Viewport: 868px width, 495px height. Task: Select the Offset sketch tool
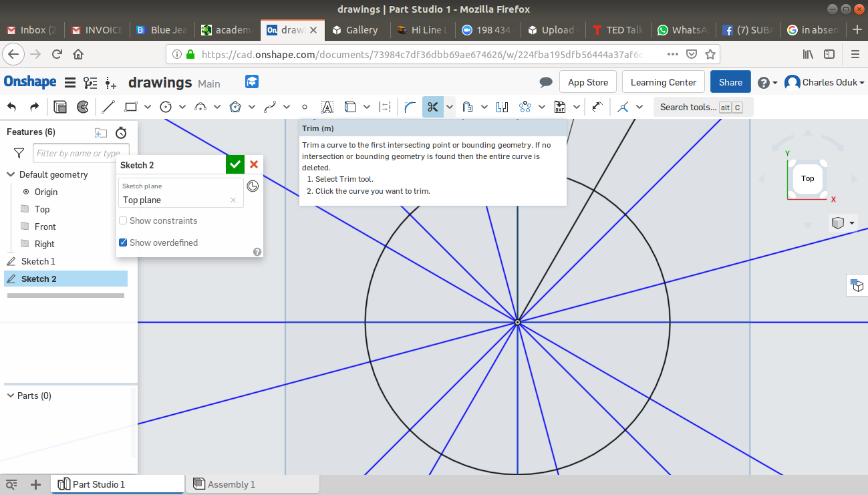[468, 107]
